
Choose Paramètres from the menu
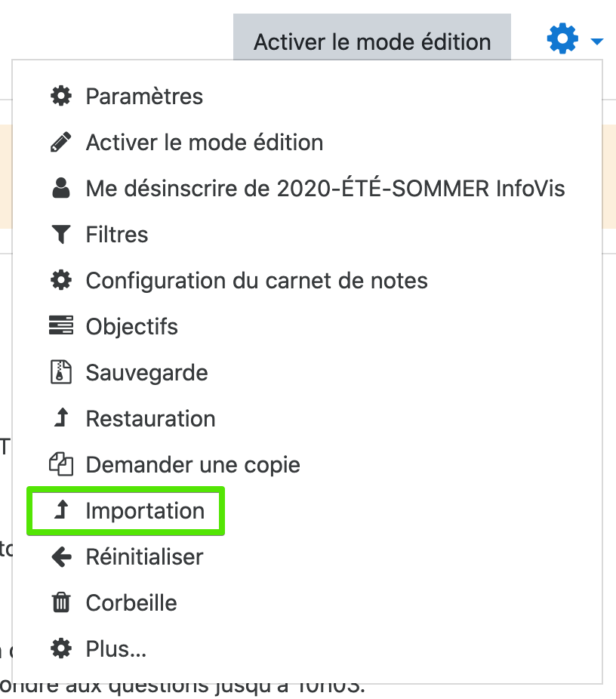click(144, 97)
